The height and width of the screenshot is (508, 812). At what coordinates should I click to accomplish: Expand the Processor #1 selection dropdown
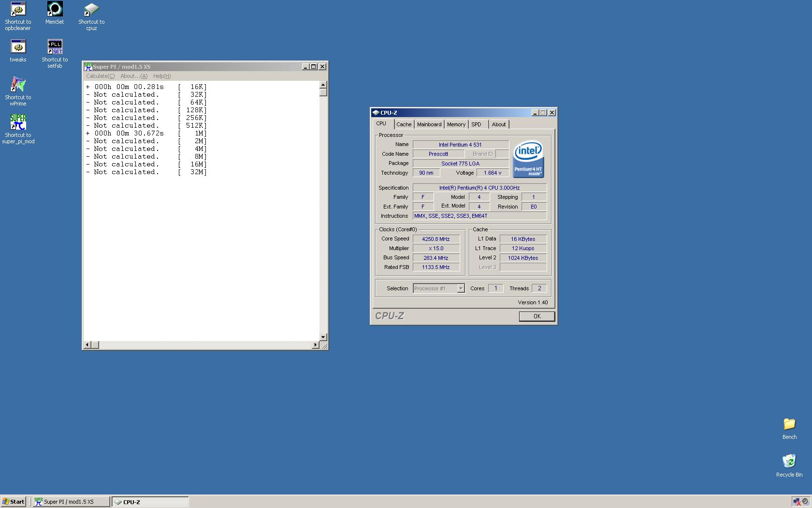[461, 288]
